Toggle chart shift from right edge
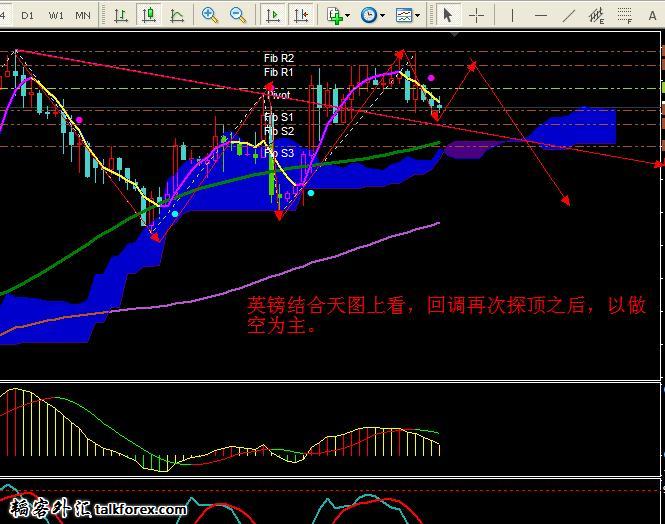The width and height of the screenshot is (665, 524). pos(299,15)
